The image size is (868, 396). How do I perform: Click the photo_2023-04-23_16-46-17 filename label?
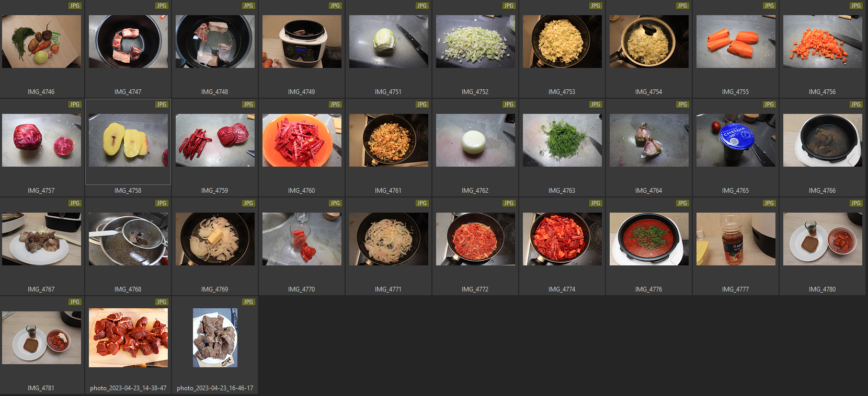coord(215,388)
